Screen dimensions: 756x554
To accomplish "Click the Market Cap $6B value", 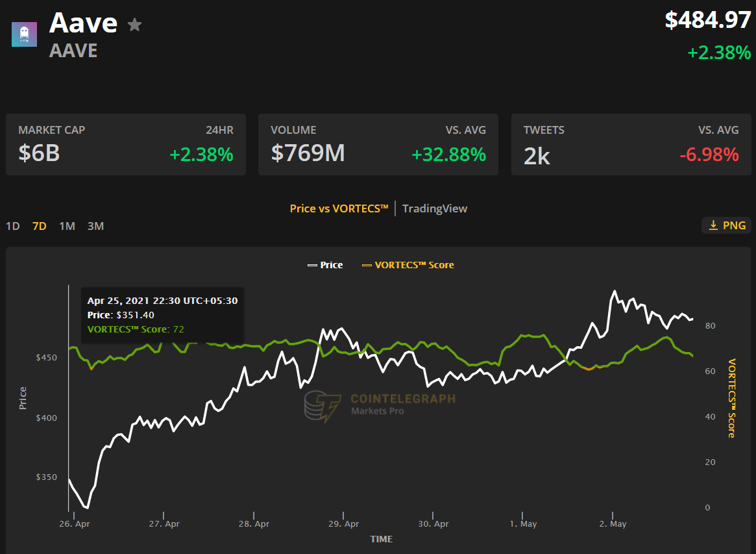I will coord(39,153).
